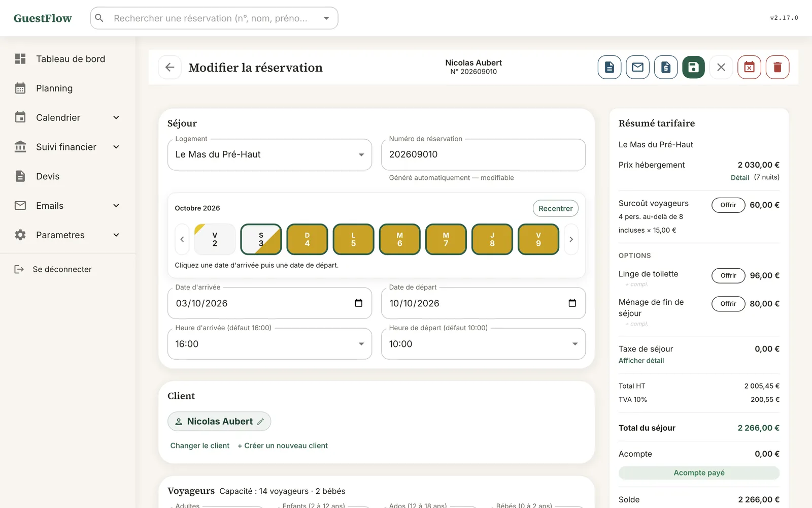Go to previous days in the date strip

[x=182, y=239]
